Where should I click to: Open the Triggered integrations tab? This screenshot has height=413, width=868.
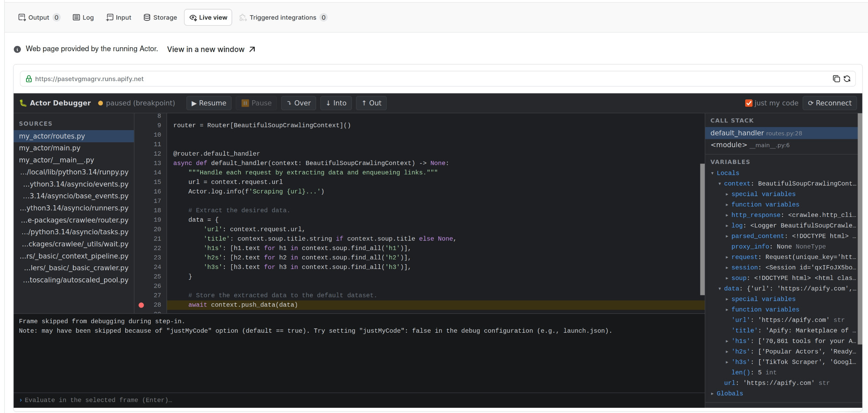pos(283,17)
